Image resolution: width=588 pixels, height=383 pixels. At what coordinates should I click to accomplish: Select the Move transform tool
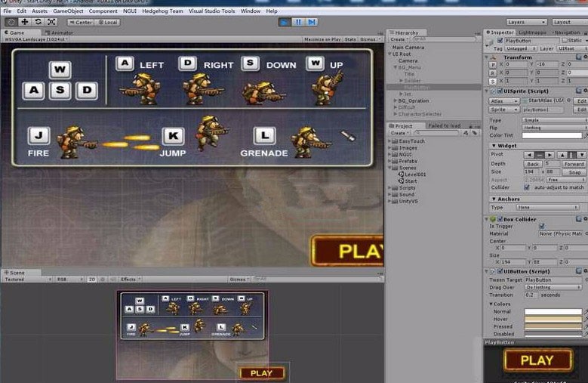[x=25, y=22]
